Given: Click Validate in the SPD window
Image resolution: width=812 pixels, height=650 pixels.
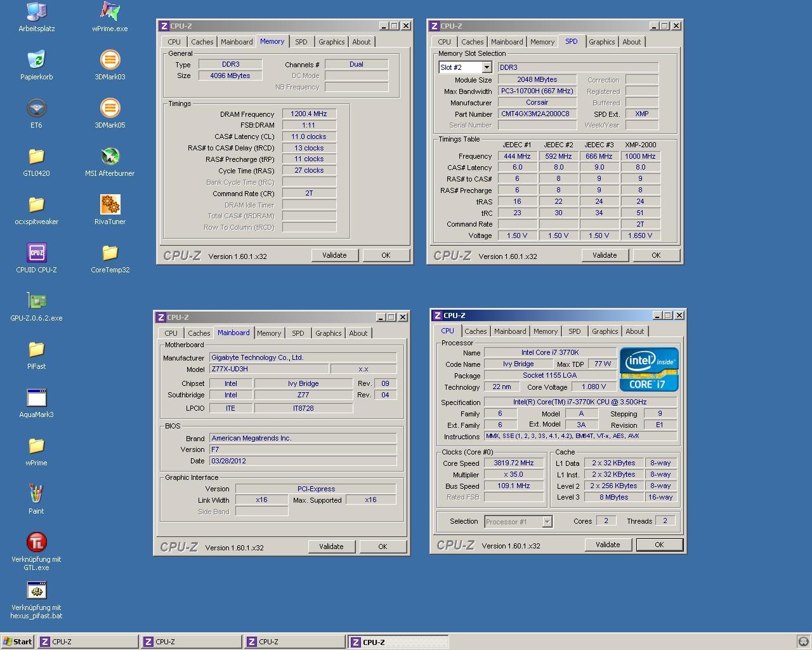Looking at the screenshot, I should [x=605, y=255].
